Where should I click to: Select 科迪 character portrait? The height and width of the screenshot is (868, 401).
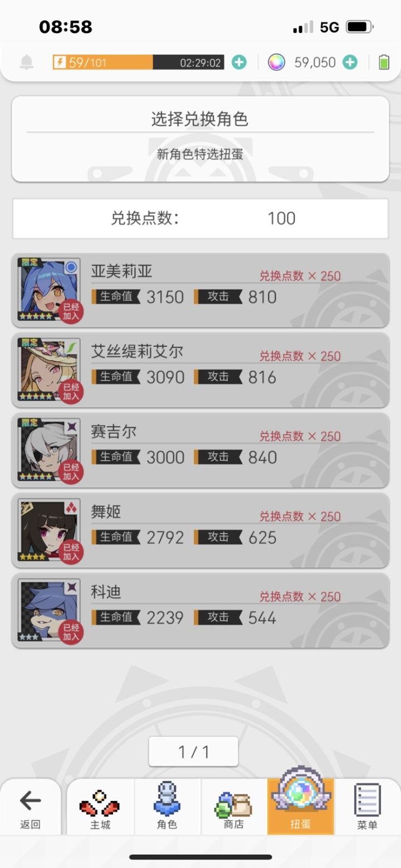click(x=49, y=611)
